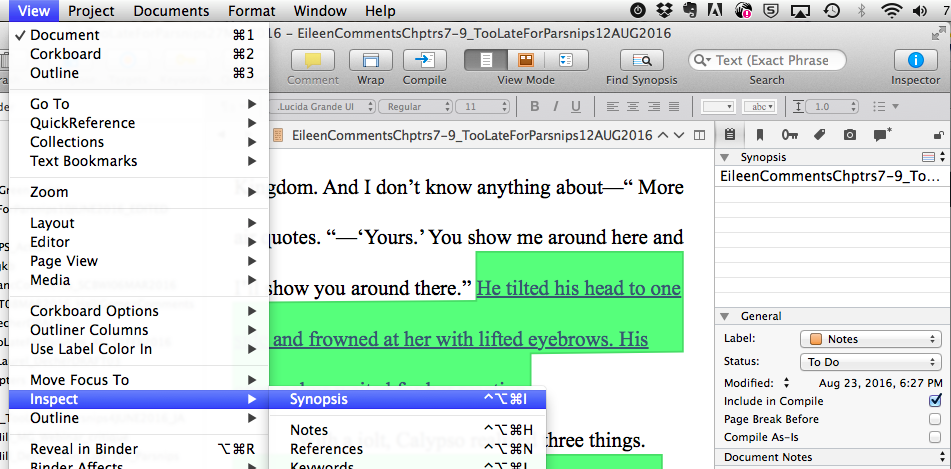Open the Keywords key inspector icon
Viewport: 951px width, 469px height.
click(x=790, y=135)
